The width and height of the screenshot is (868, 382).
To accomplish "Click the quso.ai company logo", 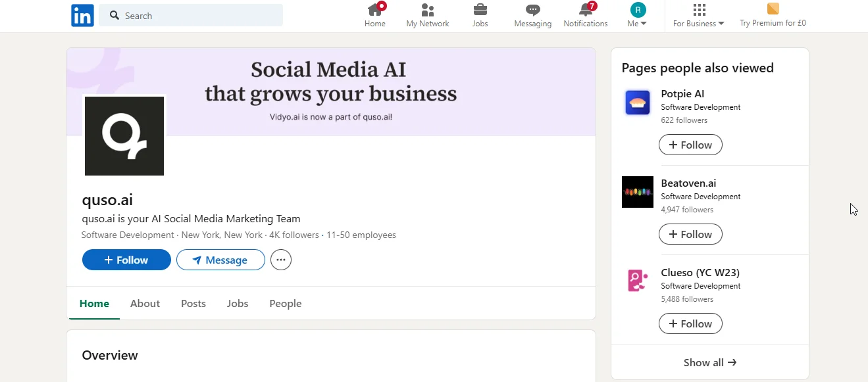I will 124,135.
